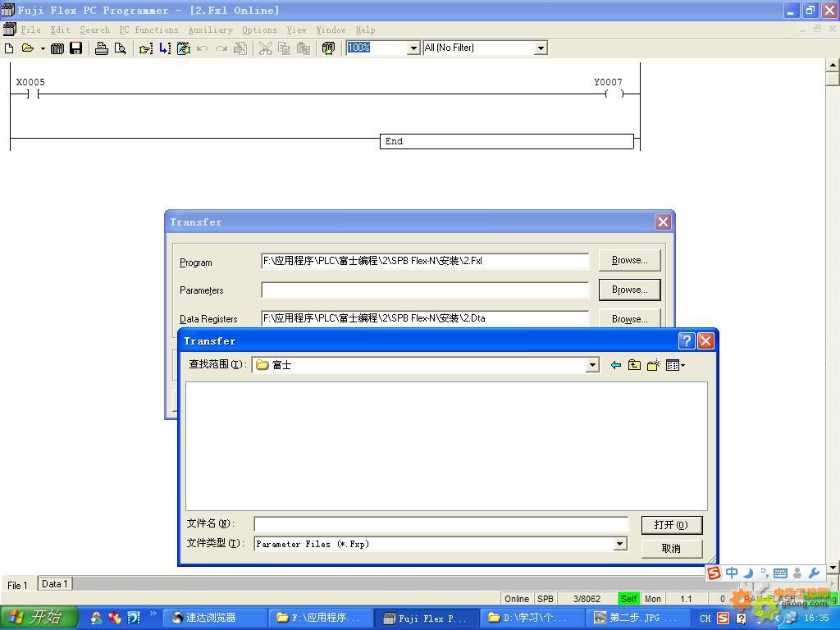This screenshot has width=840, height=630.
Task: Click the Online status bar indicator
Action: point(517,599)
